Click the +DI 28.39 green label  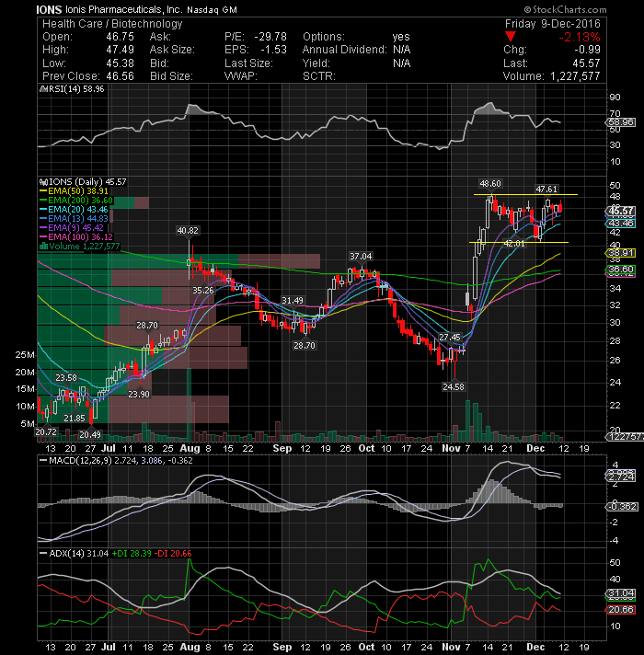coord(132,554)
